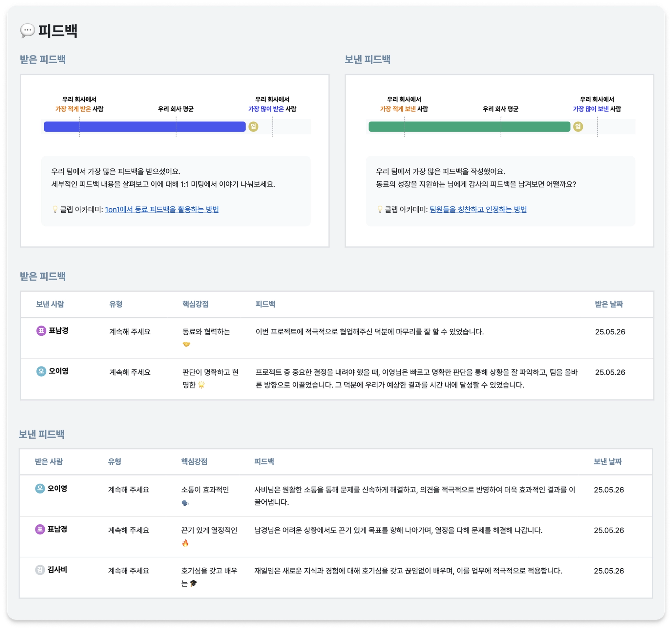Click the avatar marker on the blue received bar
The width and height of the screenshot is (672, 629).
(253, 126)
